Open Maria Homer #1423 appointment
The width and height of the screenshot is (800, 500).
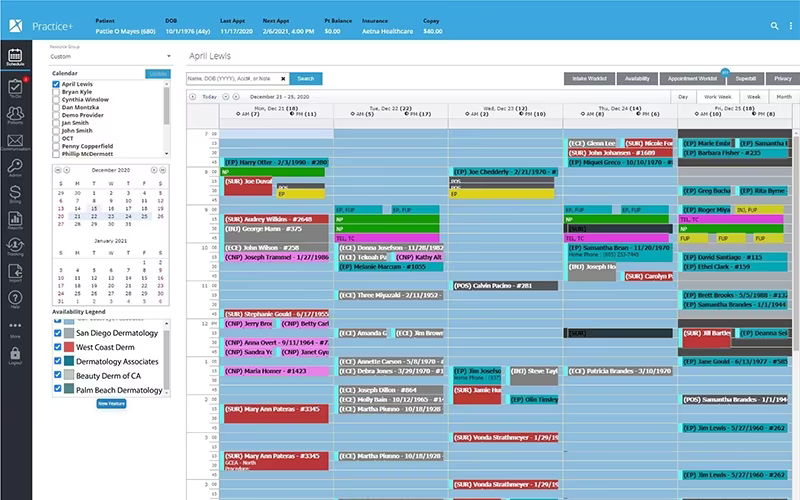pyautogui.click(x=276, y=371)
